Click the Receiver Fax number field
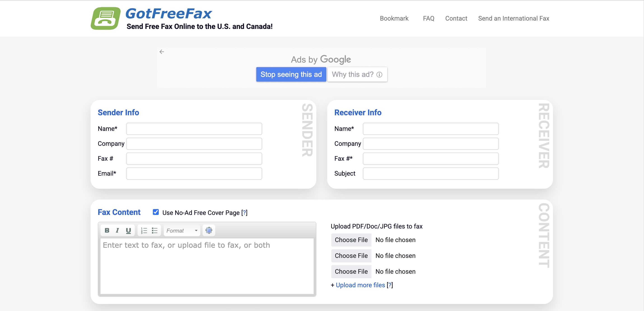The height and width of the screenshot is (311, 644). [x=430, y=159]
